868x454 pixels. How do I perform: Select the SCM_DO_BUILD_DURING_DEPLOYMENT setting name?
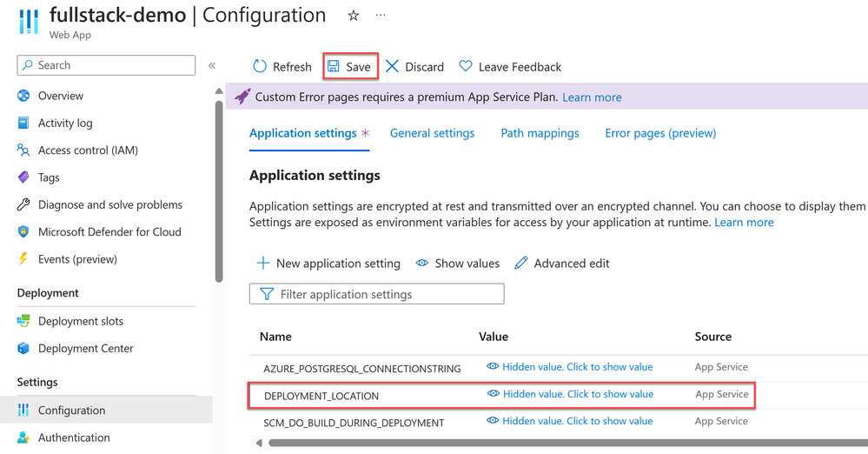coord(354,423)
